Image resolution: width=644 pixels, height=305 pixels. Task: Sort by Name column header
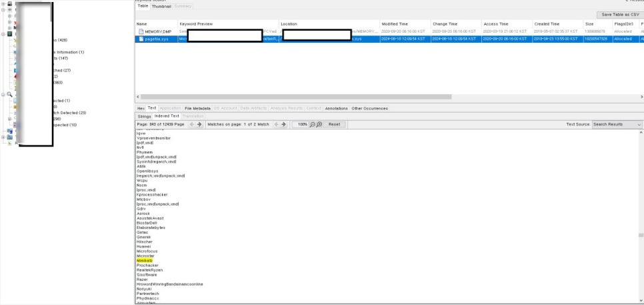coord(156,24)
